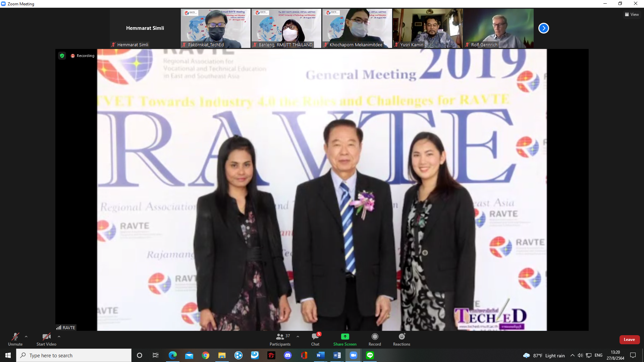Open volume control in system tray

tap(580, 355)
